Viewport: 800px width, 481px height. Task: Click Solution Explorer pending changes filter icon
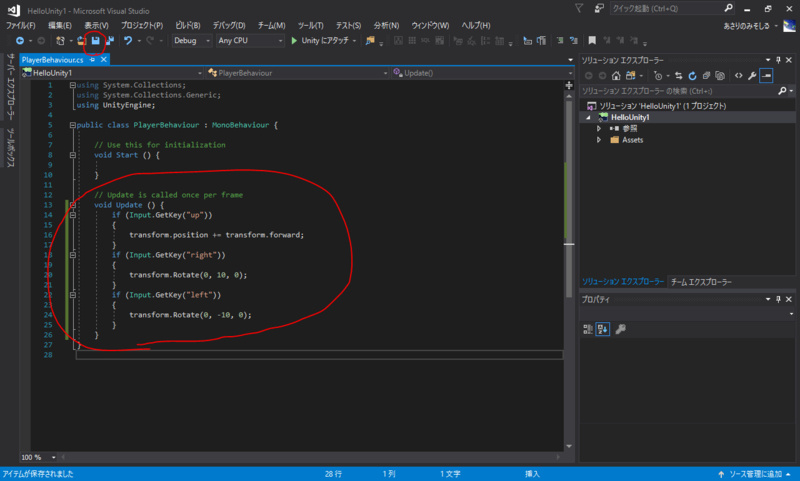pyautogui.click(x=658, y=76)
